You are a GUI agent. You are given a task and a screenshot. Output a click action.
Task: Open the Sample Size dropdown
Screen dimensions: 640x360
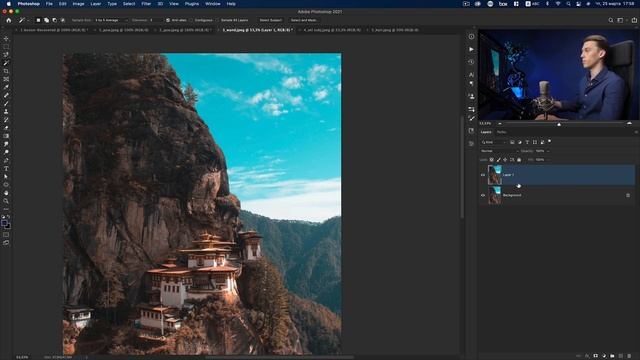pos(111,20)
